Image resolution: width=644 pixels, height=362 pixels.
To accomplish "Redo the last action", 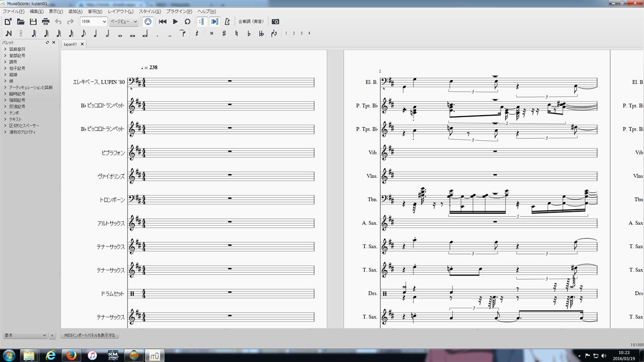I will 70,22.
